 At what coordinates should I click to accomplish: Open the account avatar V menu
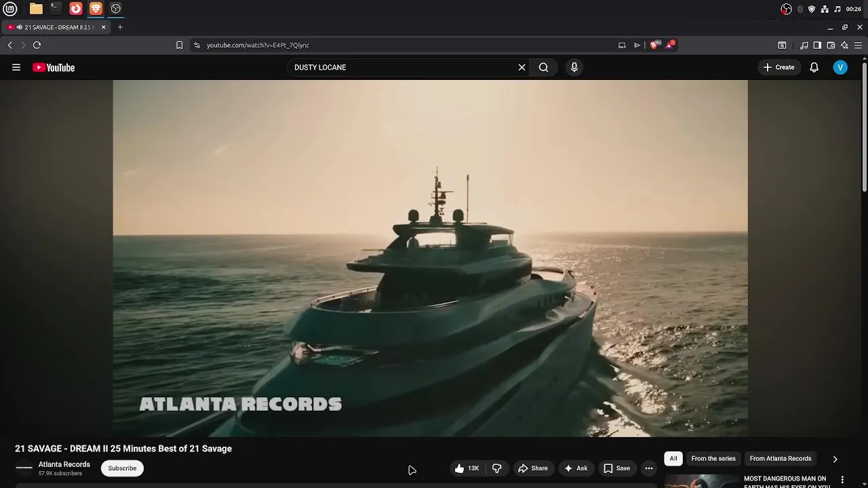840,67
